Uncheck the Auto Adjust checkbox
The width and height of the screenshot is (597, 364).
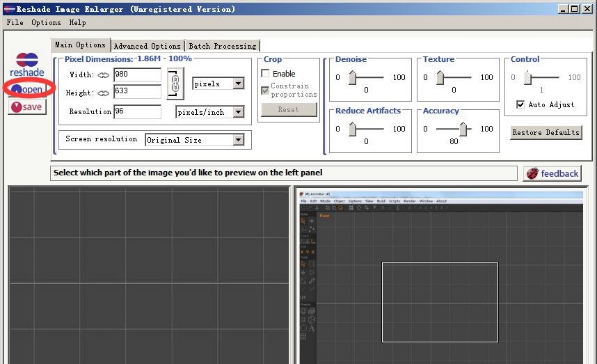tap(520, 104)
